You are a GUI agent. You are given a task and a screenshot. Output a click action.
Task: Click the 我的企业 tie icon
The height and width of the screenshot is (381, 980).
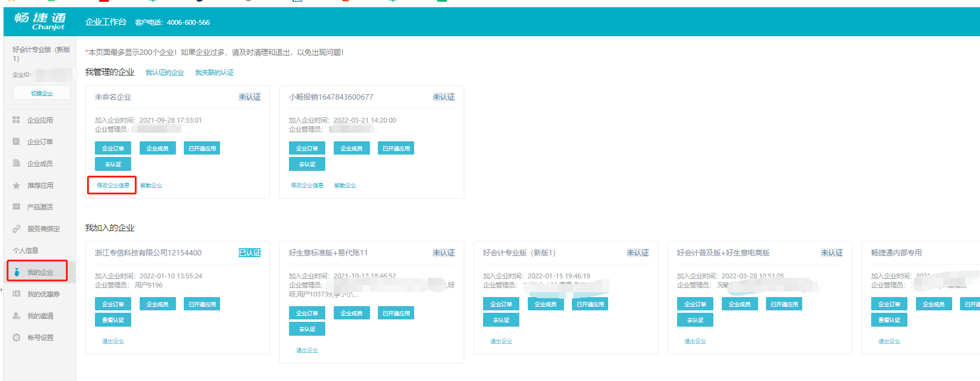pos(17,272)
